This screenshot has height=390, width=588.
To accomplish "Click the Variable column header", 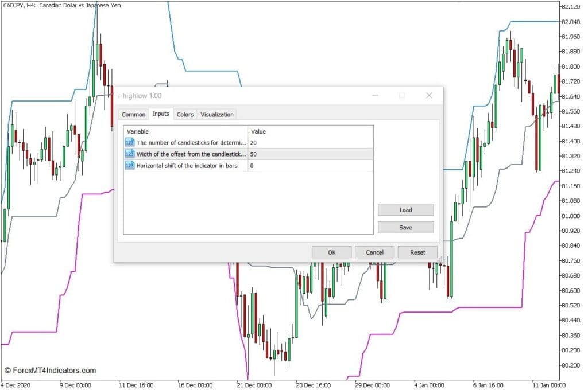I will 185,131.
